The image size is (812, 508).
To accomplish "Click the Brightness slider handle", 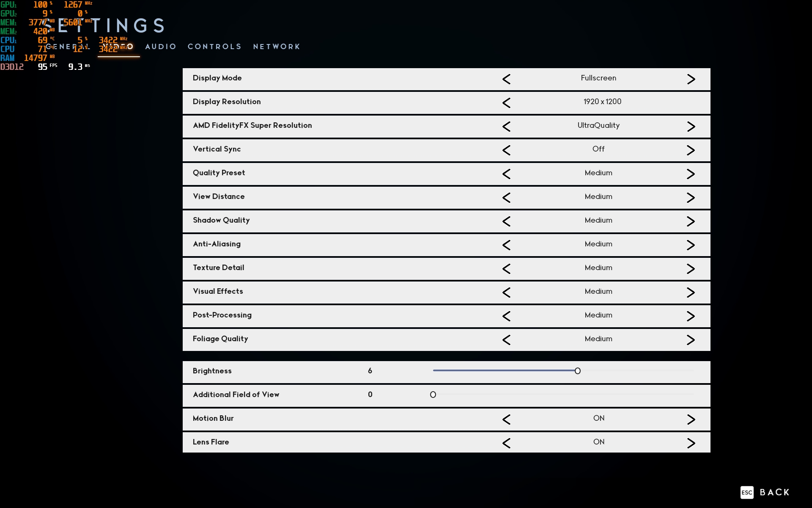I will [578, 371].
